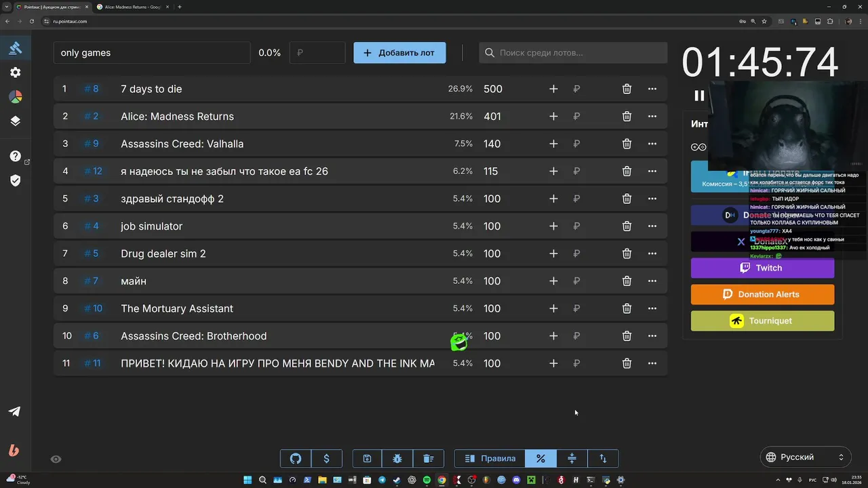Click the new lot name field 'only games'
This screenshot has width=868, height=488.
click(152, 53)
